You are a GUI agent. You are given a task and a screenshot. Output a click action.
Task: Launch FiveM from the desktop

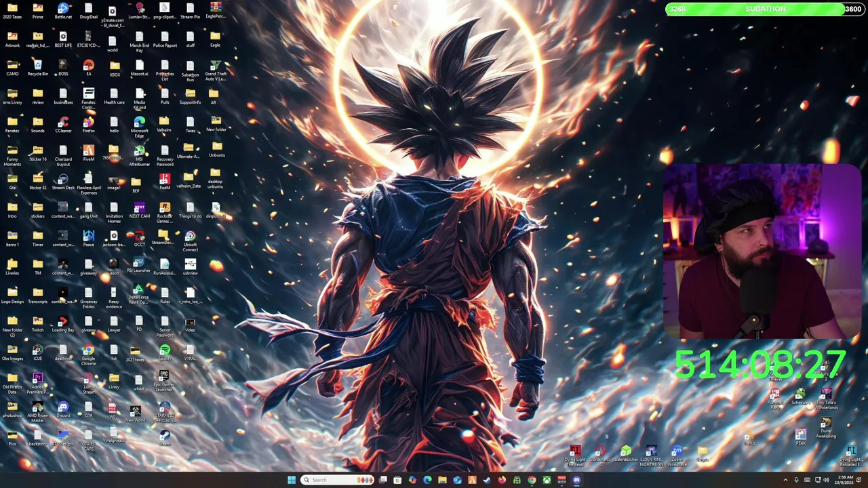point(88,153)
